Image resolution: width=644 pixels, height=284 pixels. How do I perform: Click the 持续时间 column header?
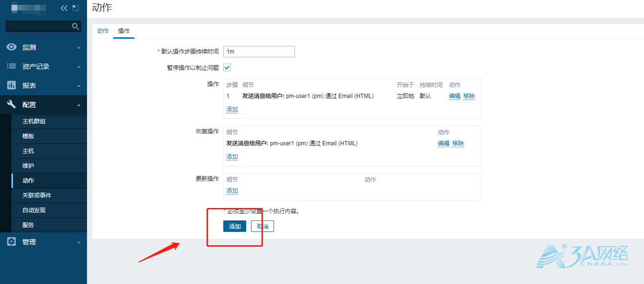(431, 85)
